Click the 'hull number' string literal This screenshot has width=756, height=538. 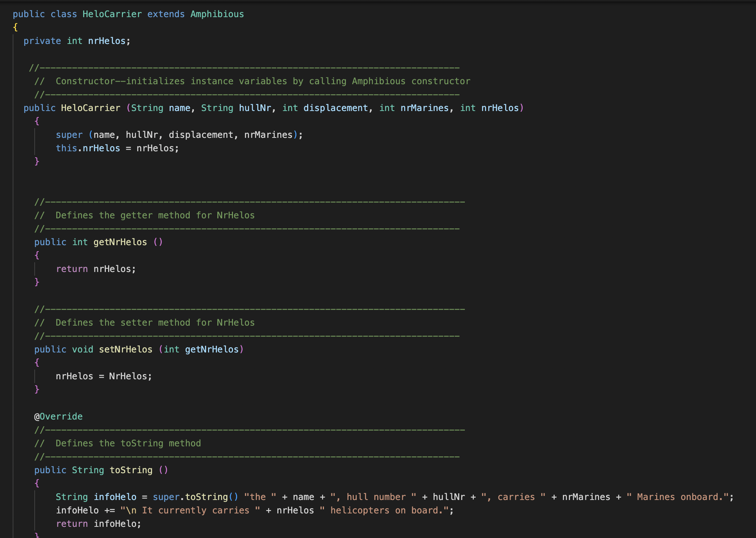[x=373, y=497]
